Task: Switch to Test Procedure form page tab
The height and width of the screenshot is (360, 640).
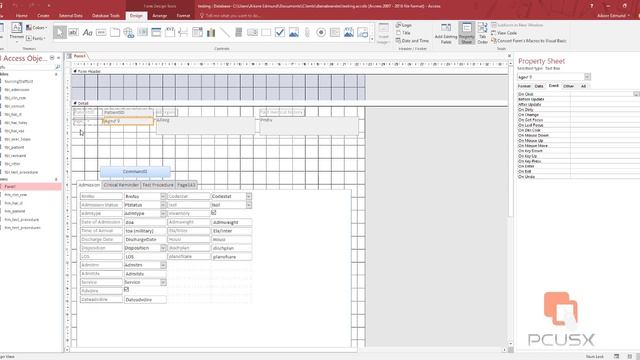Action: pos(158,185)
